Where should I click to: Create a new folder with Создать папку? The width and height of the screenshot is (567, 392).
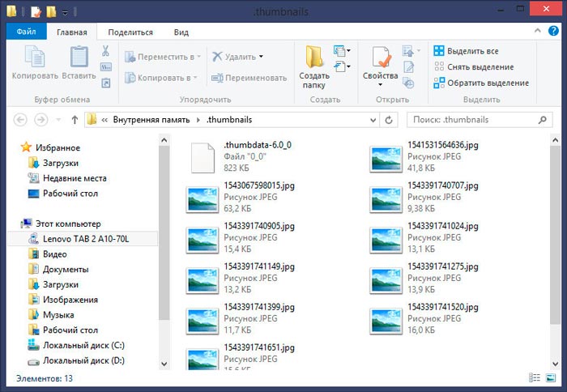pos(314,65)
